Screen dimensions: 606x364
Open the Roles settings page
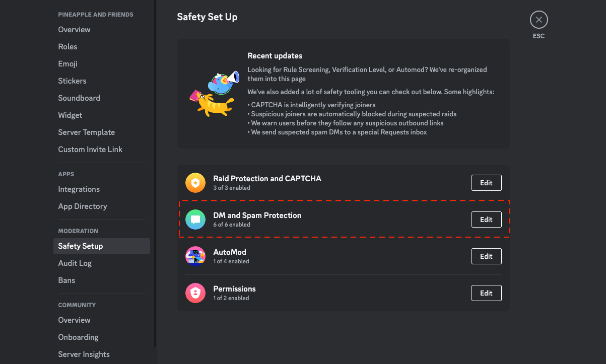(x=68, y=47)
